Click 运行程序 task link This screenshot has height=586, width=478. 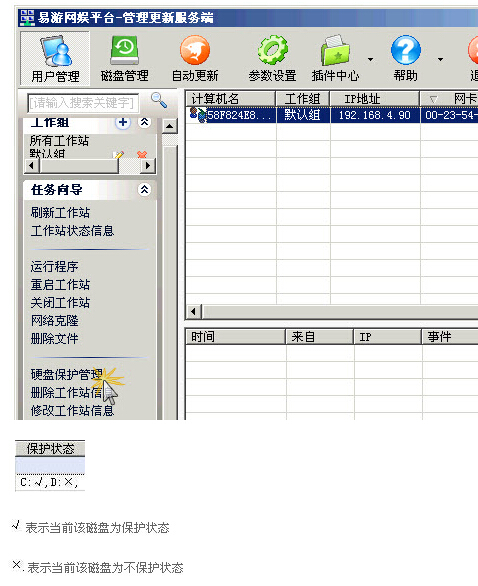pyautogui.click(x=55, y=266)
